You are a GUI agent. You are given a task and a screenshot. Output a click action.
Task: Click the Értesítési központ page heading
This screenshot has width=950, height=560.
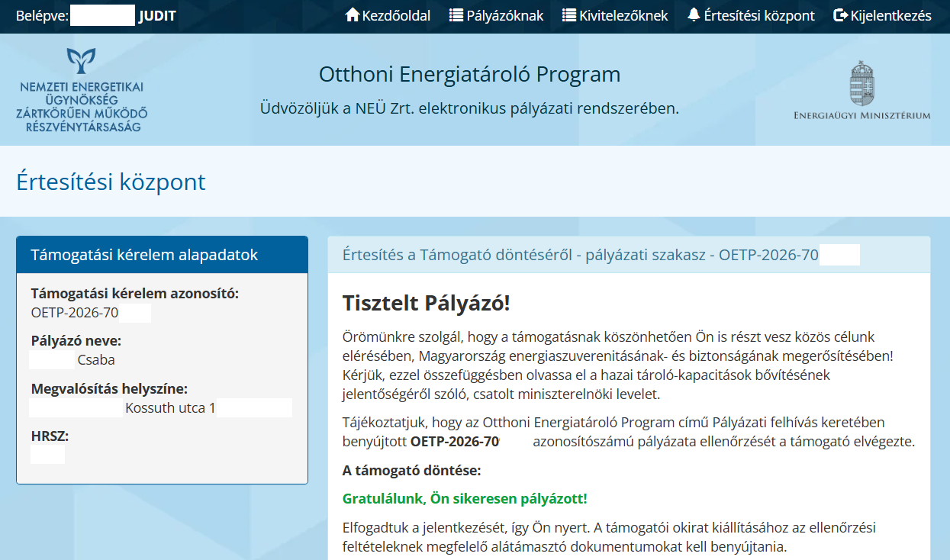(x=111, y=182)
